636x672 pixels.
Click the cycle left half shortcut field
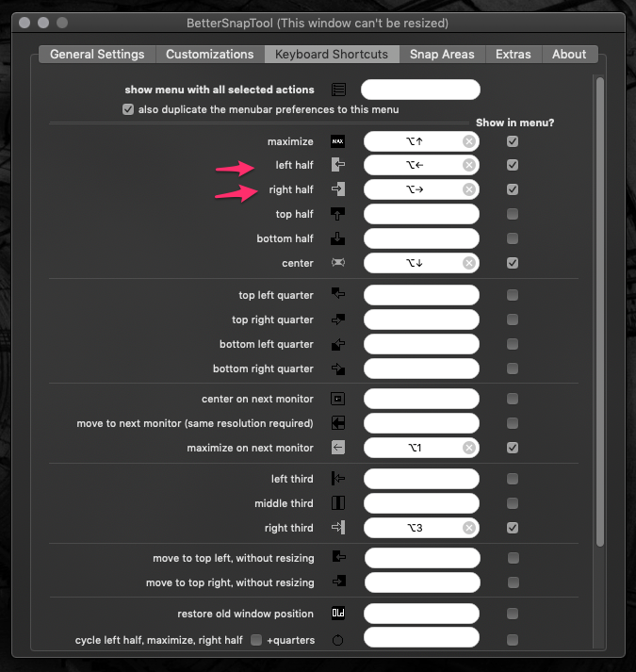[x=421, y=637]
